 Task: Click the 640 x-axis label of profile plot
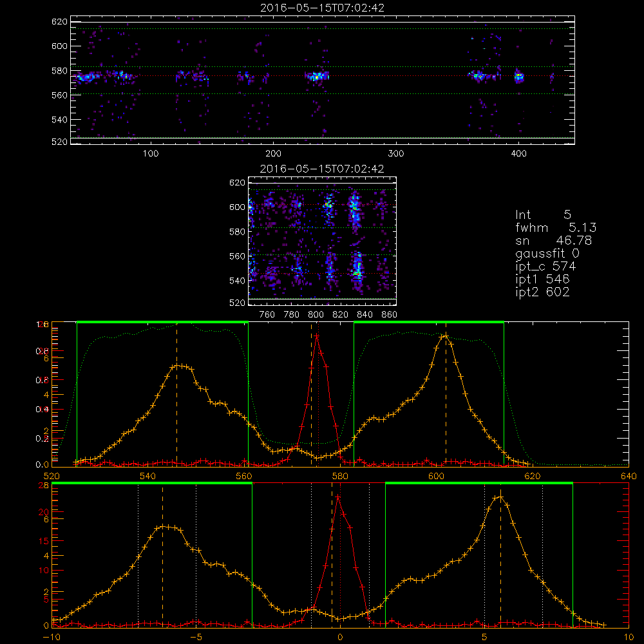tap(629, 476)
